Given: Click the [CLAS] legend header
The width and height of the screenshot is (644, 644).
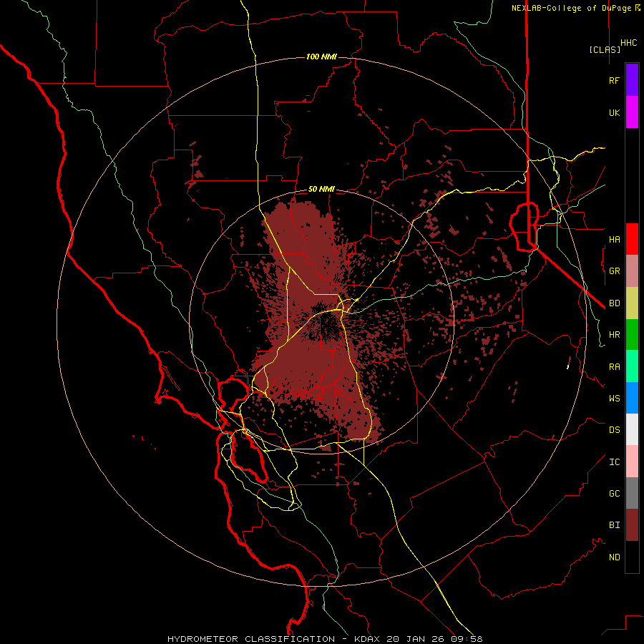Looking at the screenshot, I should [605, 49].
